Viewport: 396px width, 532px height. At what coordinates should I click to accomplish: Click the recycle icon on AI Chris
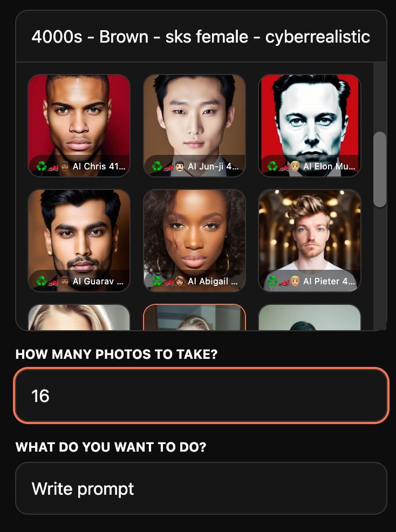click(42, 166)
